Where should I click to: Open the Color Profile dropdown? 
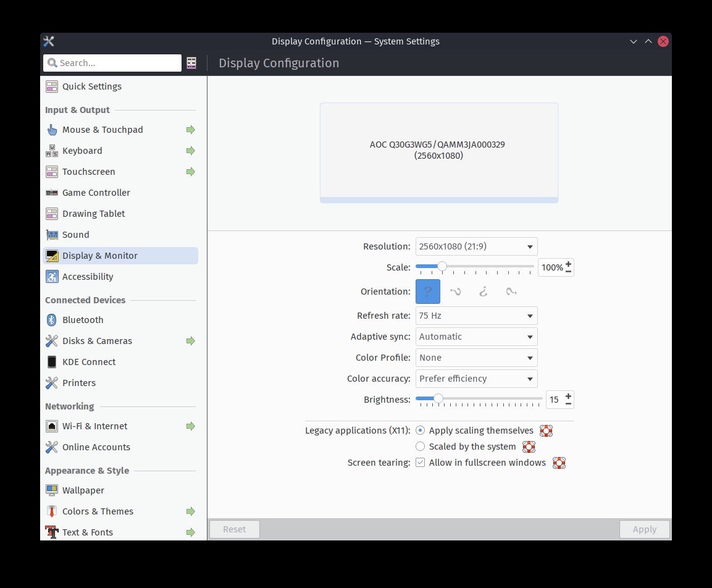pyautogui.click(x=476, y=358)
